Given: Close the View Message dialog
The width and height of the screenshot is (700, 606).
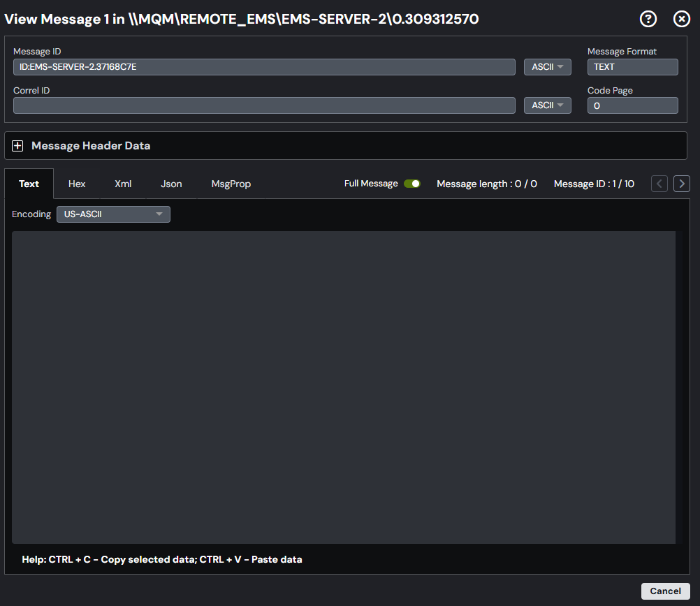Looking at the screenshot, I should tap(681, 19).
